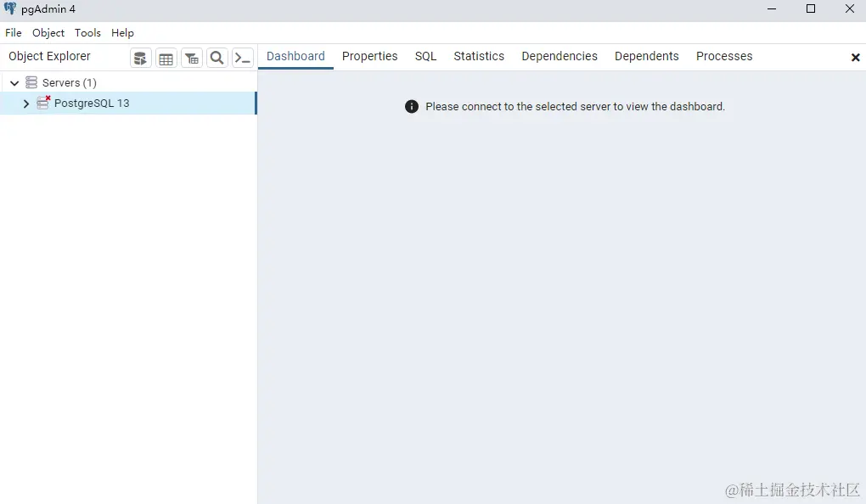The image size is (866, 504).
Task: Click the Filtered Rows toolbar icon
Action: point(192,58)
